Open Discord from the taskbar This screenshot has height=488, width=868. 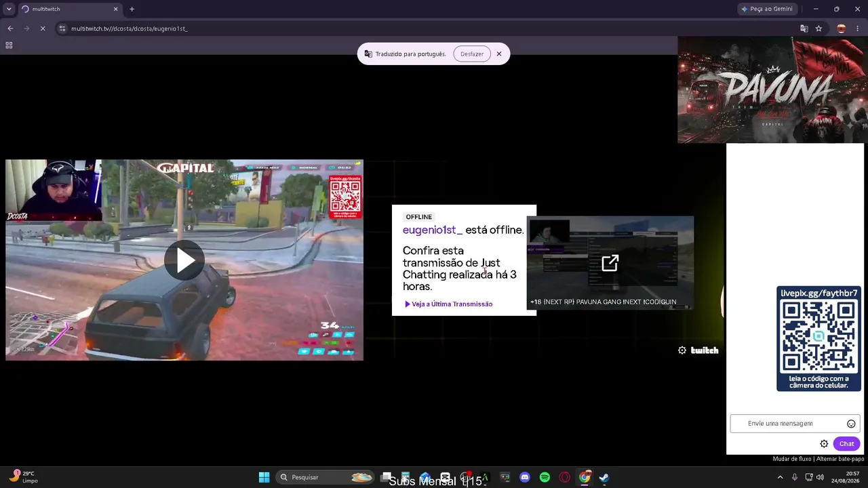524,477
